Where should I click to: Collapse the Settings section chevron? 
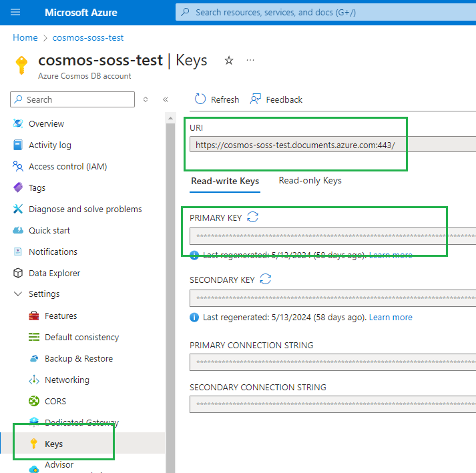pos(18,294)
